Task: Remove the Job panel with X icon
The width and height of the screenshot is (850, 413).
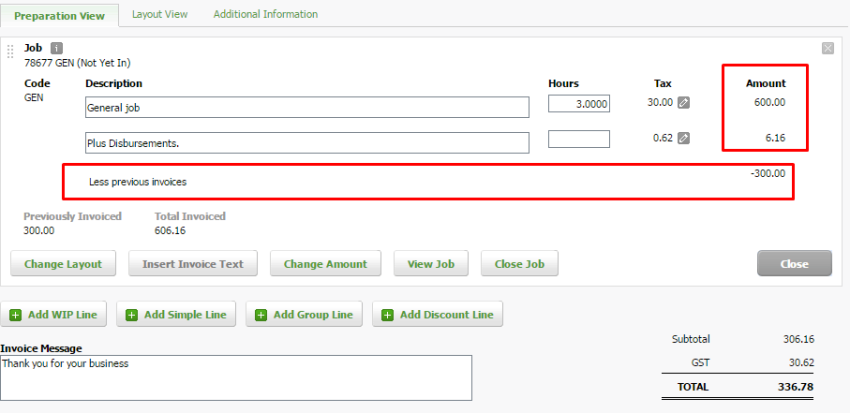Action: click(828, 48)
